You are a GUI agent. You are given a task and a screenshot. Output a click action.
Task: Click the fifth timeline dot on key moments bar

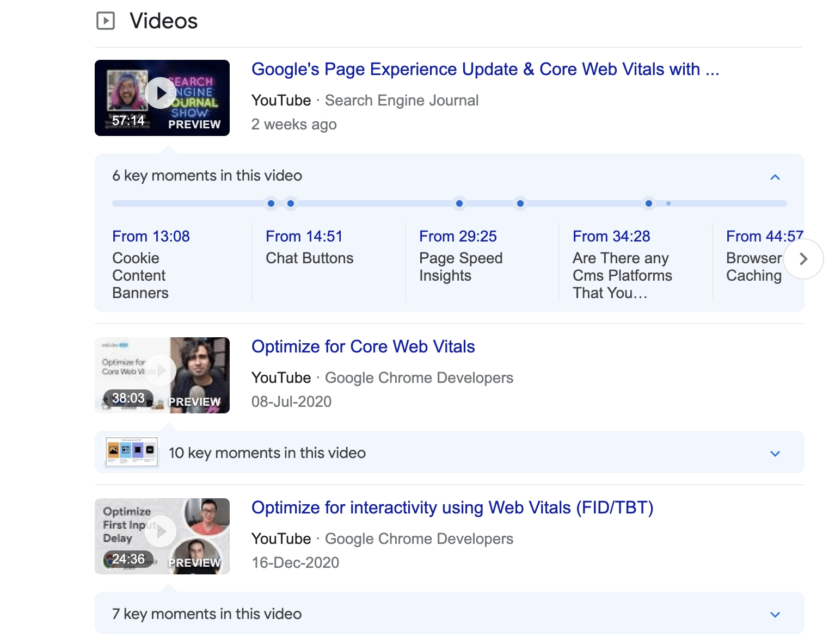point(648,203)
